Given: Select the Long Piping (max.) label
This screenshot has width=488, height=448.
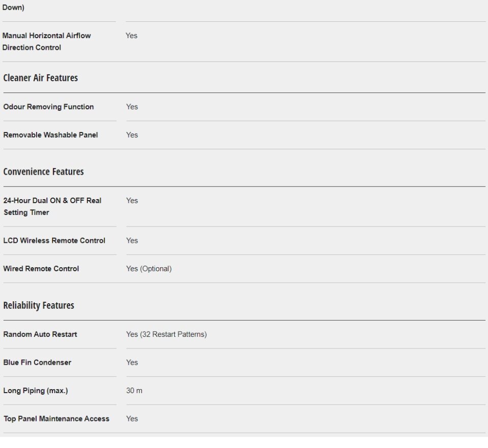Looking at the screenshot, I should (36, 391).
